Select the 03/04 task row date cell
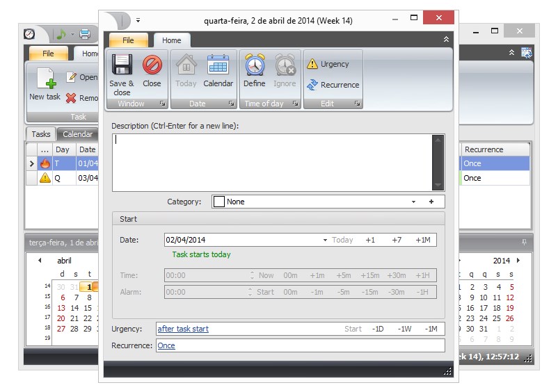 point(88,178)
